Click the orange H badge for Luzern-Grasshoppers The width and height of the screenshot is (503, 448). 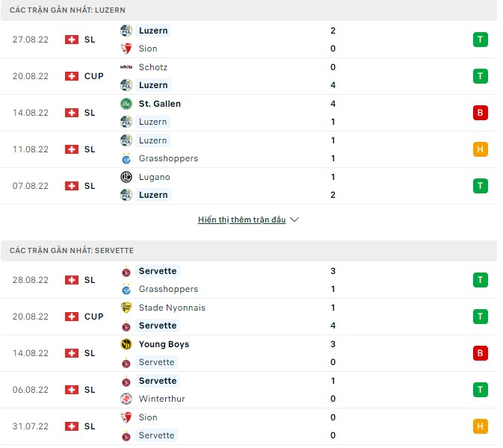(x=481, y=149)
